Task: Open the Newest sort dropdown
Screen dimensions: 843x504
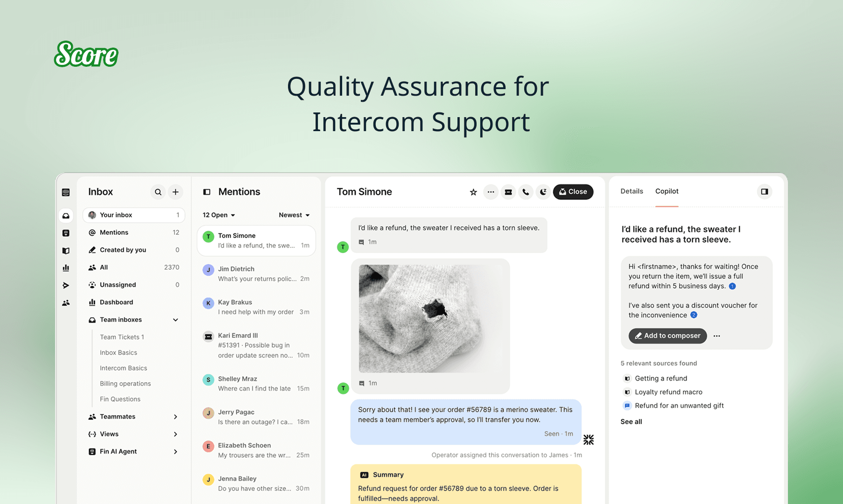Action: point(294,215)
